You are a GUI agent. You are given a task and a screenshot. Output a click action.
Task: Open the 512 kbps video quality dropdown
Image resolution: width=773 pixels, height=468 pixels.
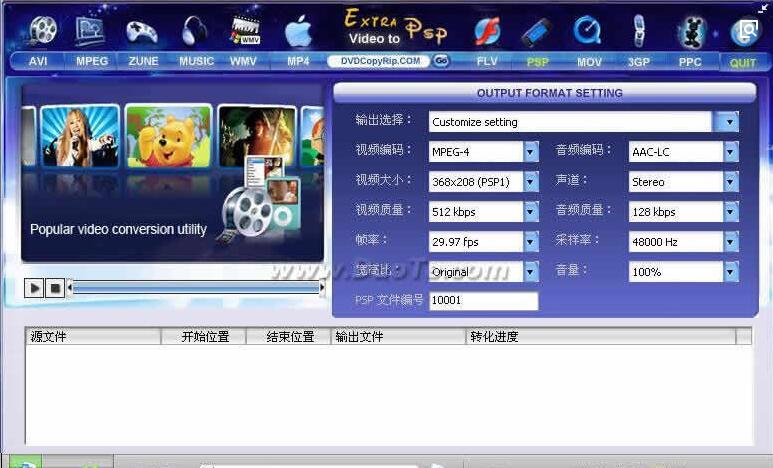coord(530,212)
